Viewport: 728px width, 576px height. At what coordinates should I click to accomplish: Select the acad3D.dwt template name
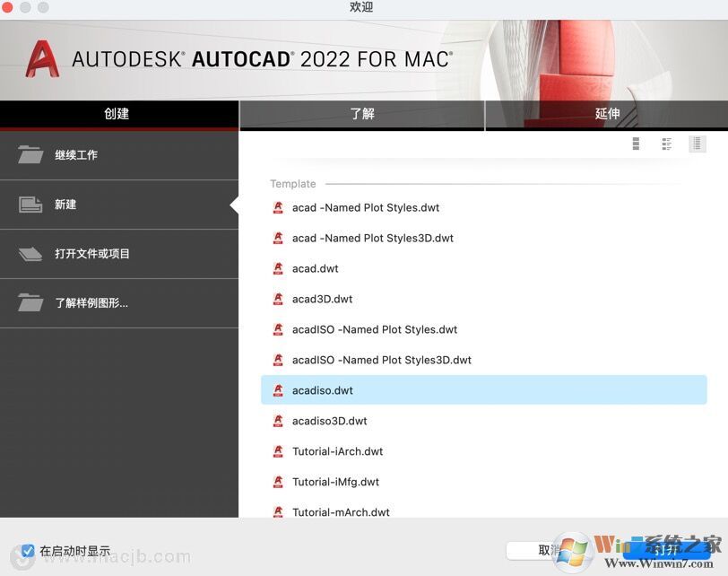click(322, 299)
